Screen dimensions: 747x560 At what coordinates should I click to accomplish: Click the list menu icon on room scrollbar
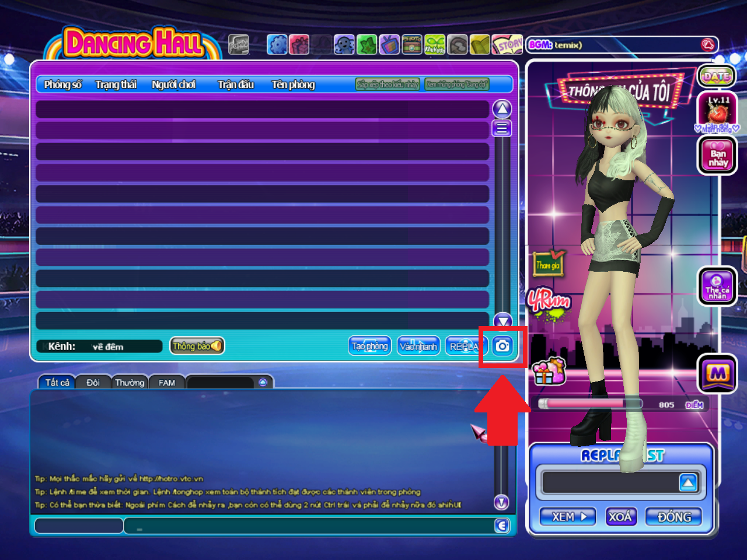pos(502,128)
